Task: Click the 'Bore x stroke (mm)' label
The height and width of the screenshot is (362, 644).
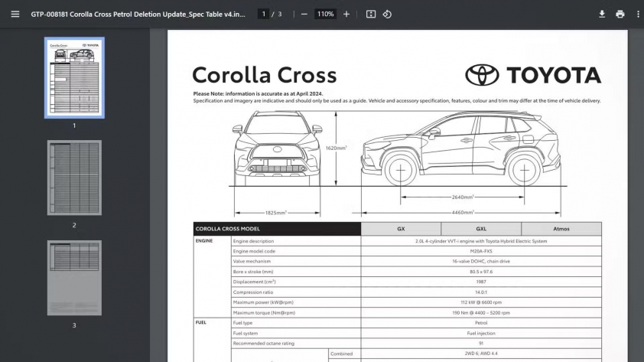Action: tap(253, 272)
